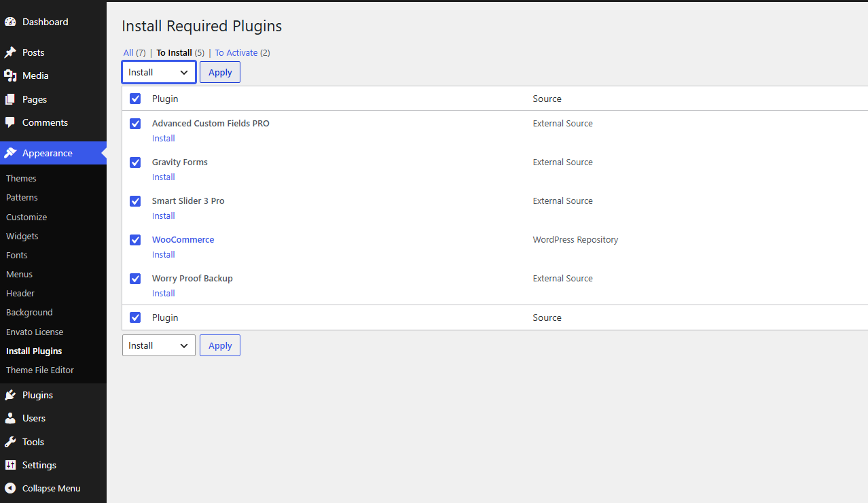The height and width of the screenshot is (503, 868).
Task: Click the Source column label in footer
Action: (547, 317)
